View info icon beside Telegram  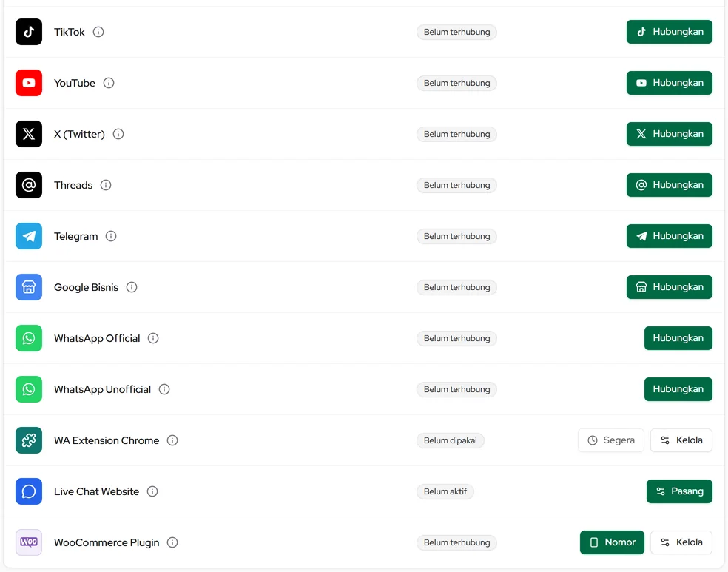111,236
